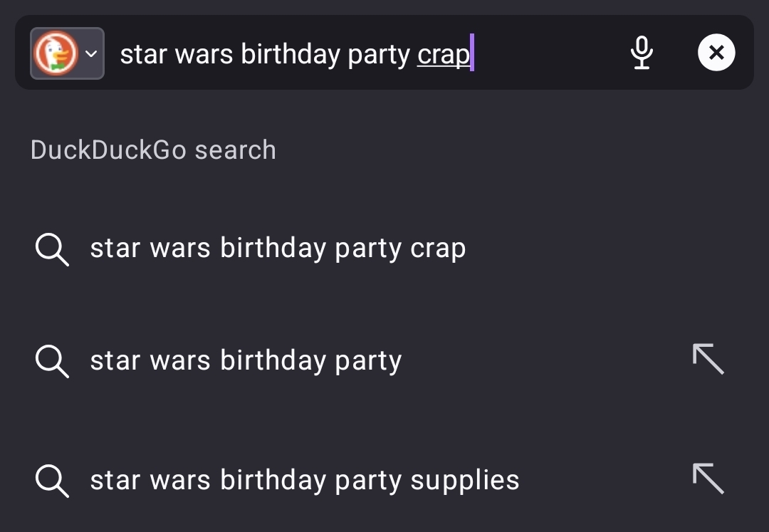Viewport: 769px width, 532px height.
Task: Click magnifier icon beside "star wars birthday party"
Action: pos(52,361)
